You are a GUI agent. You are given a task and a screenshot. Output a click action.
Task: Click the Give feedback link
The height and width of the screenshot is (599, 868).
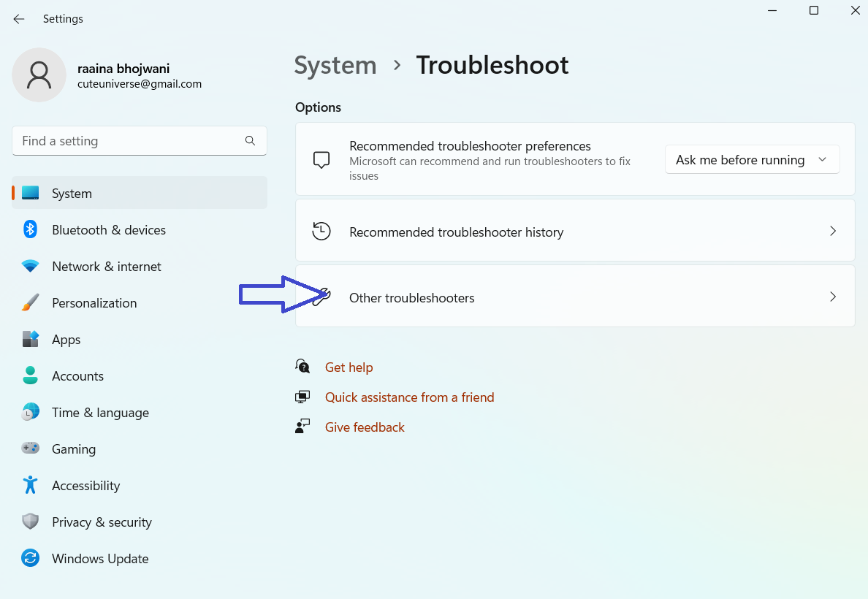coord(365,427)
